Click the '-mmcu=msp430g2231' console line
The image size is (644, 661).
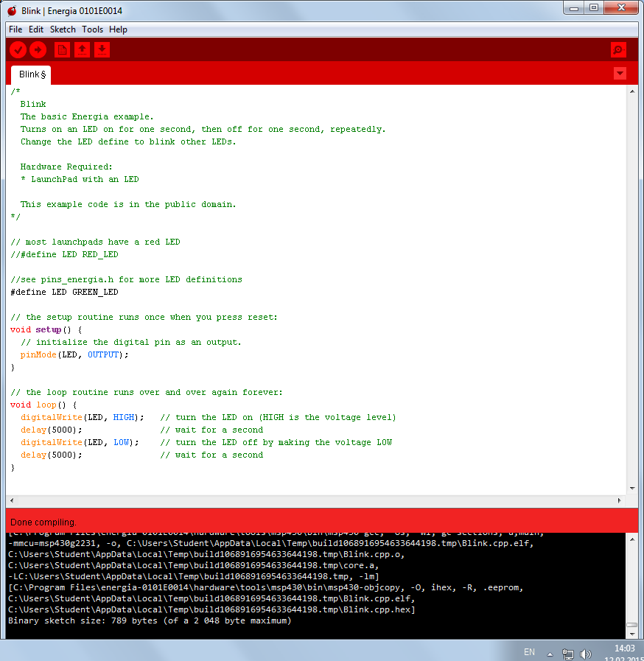pos(271,543)
